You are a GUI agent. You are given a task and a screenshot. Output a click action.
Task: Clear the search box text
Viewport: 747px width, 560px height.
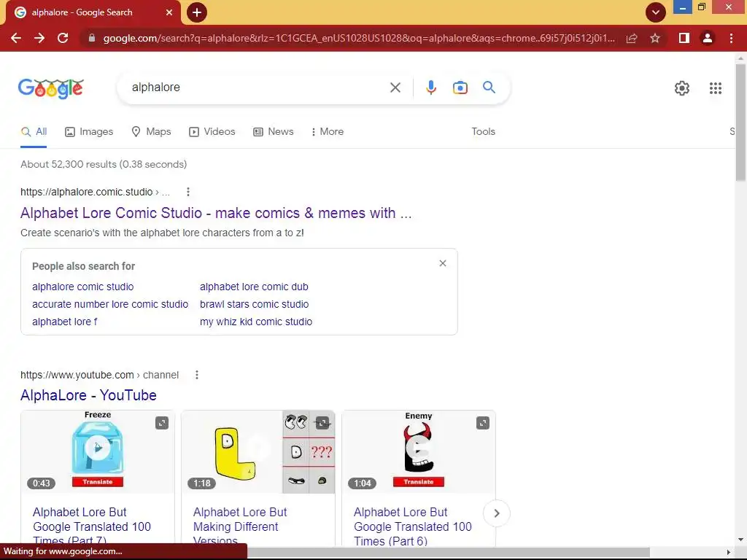(395, 87)
